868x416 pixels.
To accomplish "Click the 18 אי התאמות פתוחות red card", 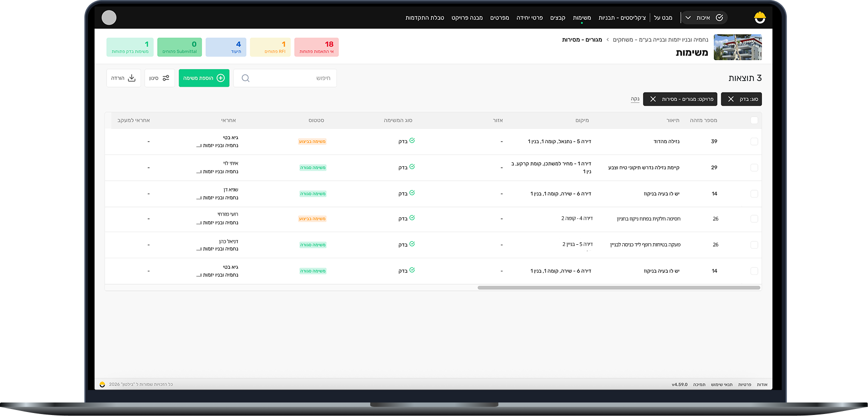I will tap(316, 47).
